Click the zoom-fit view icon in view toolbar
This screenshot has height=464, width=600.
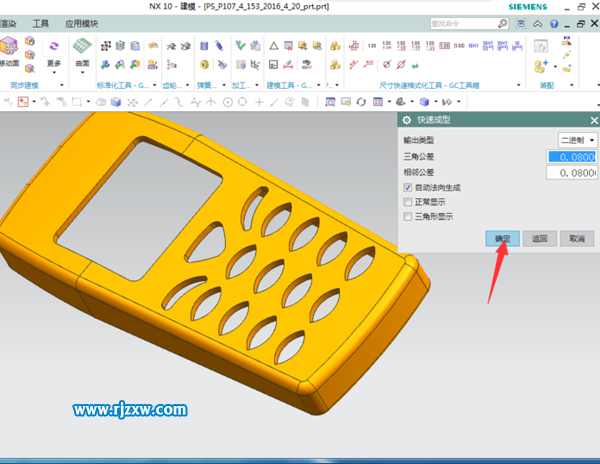[330, 102]
